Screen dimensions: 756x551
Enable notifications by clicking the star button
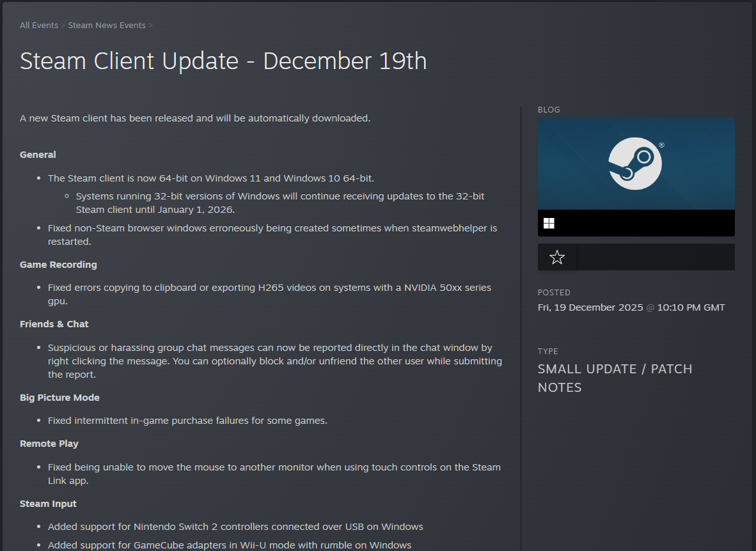click(556, 257)
